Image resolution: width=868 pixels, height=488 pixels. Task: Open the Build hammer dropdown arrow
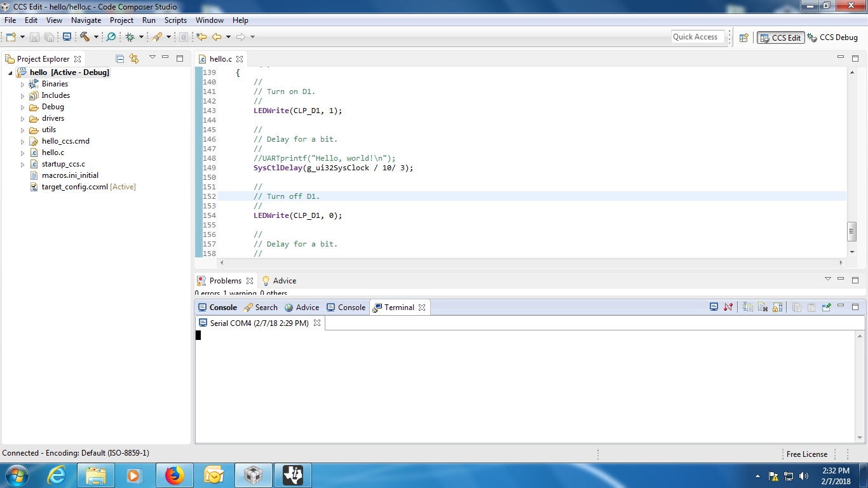pos(96,37)
